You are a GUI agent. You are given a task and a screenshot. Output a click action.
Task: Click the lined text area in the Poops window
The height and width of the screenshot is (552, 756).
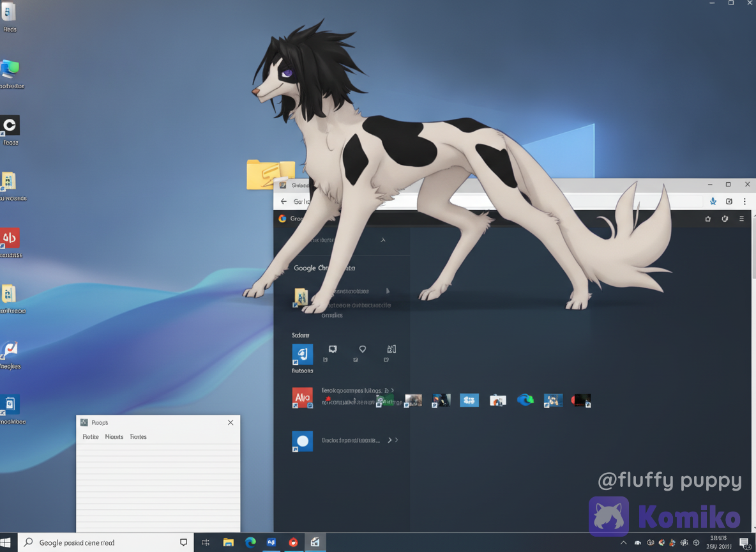point(158,487)
